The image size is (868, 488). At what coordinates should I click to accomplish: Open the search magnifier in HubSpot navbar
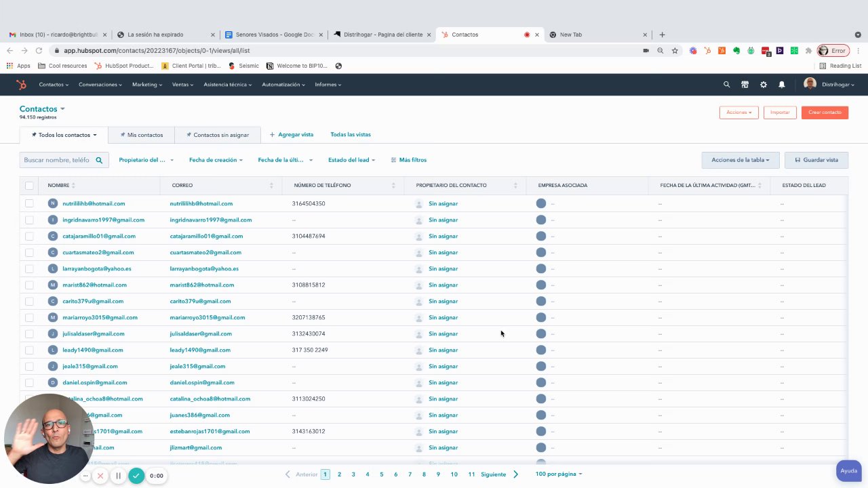(x=726, y=85)
